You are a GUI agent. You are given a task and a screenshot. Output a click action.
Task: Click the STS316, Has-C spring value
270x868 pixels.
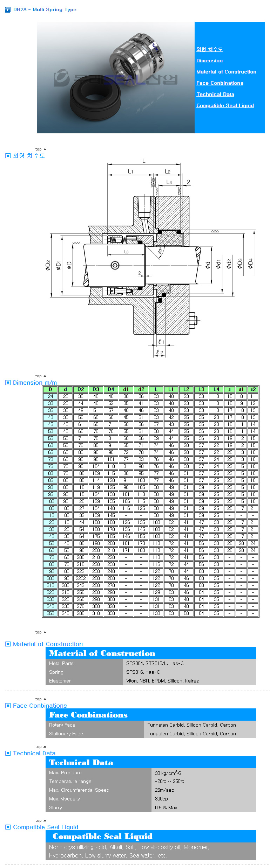pos(143,672)
